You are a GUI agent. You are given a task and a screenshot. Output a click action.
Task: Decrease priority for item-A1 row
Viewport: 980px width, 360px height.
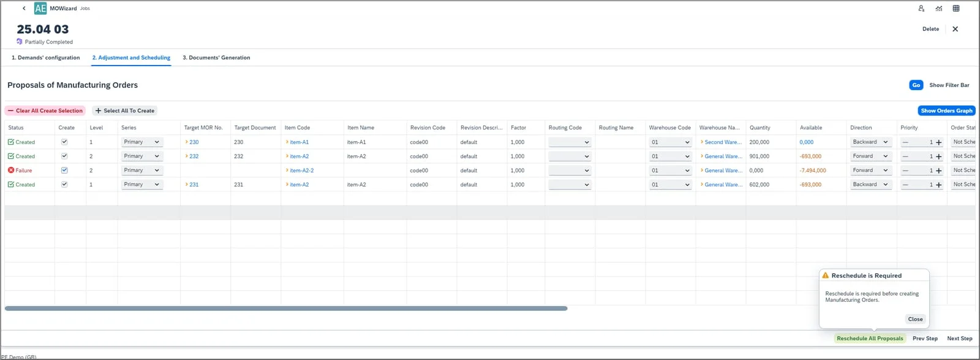pos(905,142)
